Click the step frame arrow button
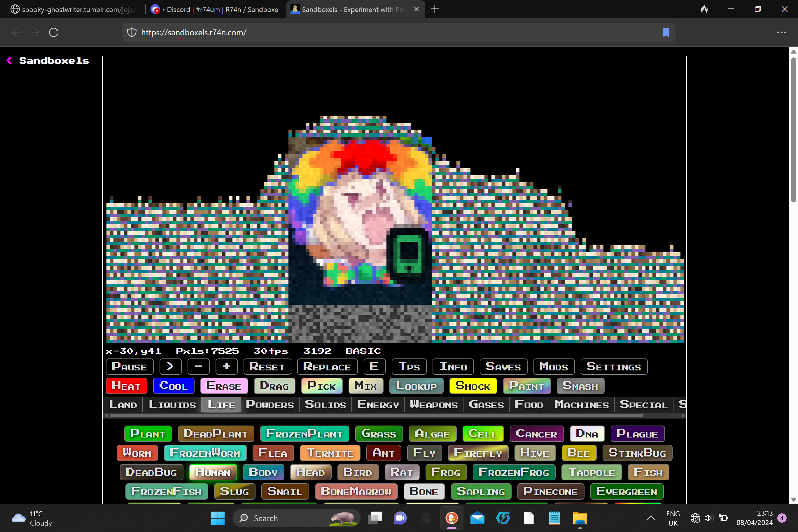This screenshot has height=532, width=798. click(170, 366)
